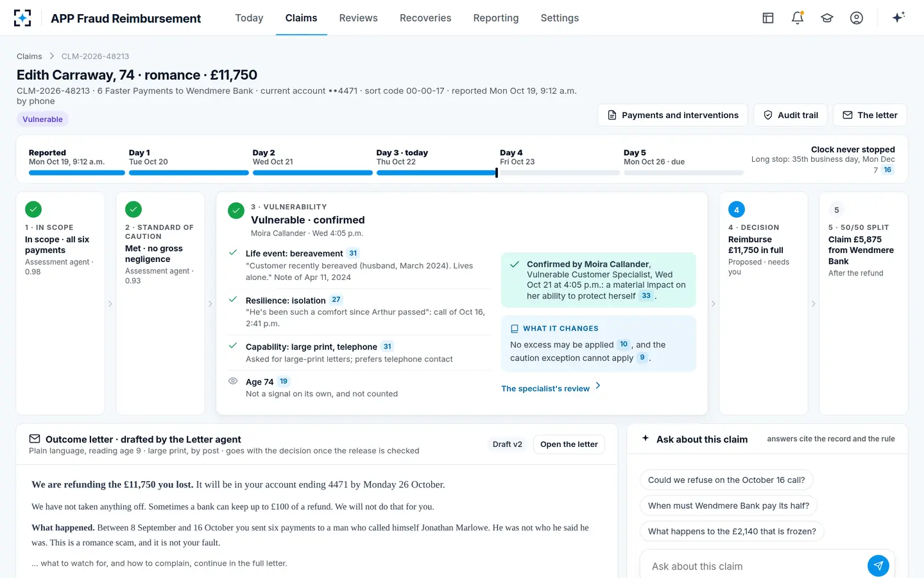Screen dimensions: 924x578
Task: Ask: When must Wendmere Bank pay its half?
Action: click(728, 505)
